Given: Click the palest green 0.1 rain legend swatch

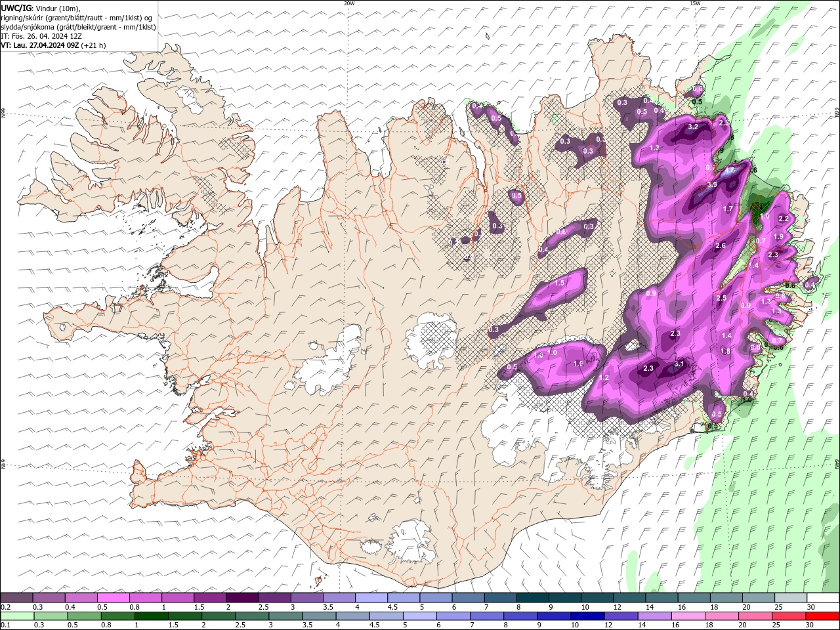Looking at the screenshot, I should pyautogui.click(x=17, y=616).
